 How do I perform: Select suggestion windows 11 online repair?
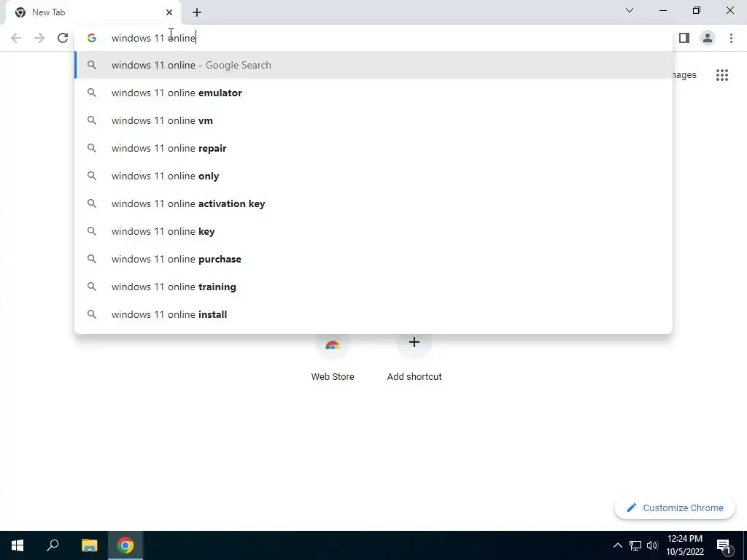point(373,148)
